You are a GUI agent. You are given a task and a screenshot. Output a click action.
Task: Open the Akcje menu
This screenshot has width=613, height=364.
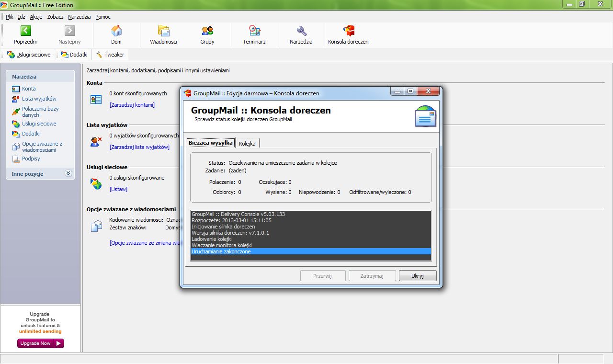tap(36, 17)
